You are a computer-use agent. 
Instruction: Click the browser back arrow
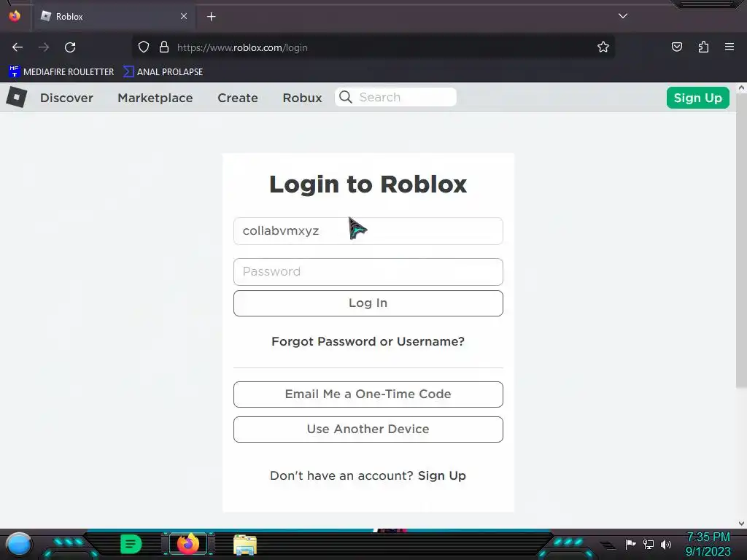(18, 47)
